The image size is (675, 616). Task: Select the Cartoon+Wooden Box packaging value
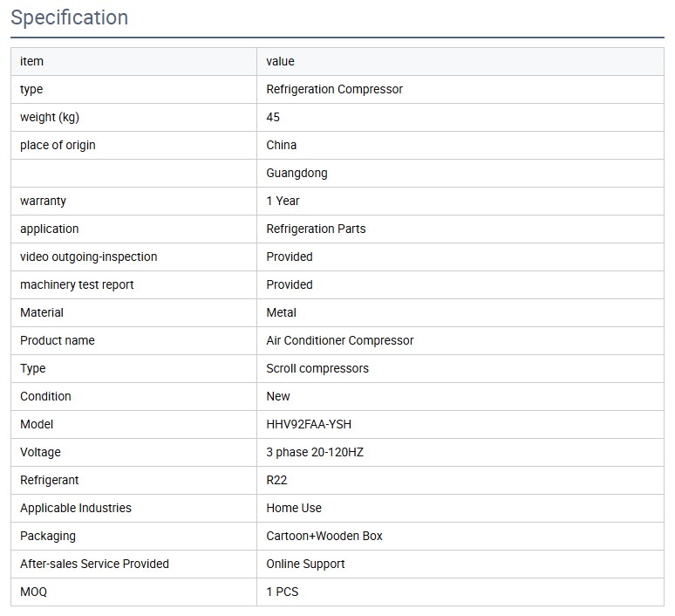(x=324, y=536)
